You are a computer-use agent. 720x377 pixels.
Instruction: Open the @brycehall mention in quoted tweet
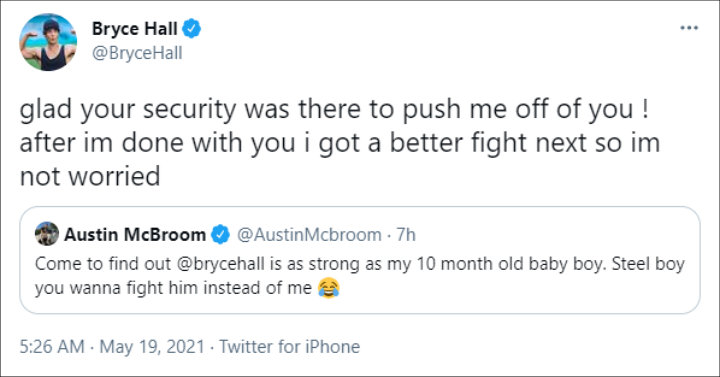[x=220, y=264]
